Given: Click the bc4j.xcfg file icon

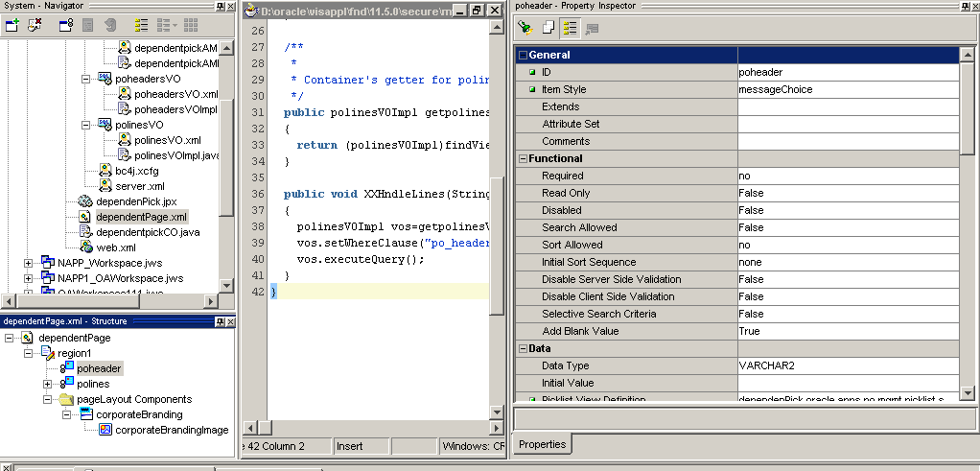Looking at the screenshot, I should pyautogui.click(x=105, y=171).
